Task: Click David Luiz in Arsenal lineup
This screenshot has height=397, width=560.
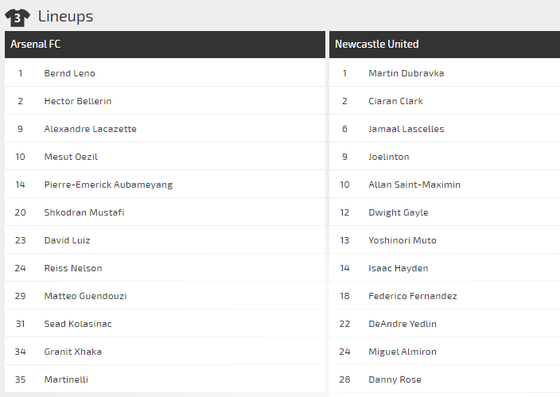Action: tap(67, 240)
